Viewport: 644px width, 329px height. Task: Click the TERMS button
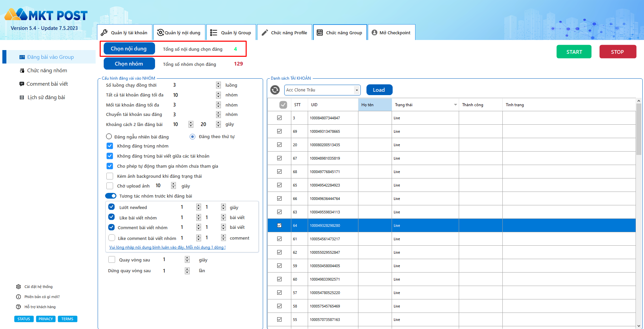67,319
